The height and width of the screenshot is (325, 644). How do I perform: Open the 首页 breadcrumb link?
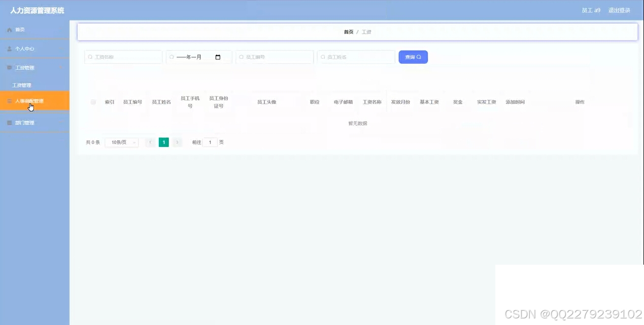tap(349, 31)
